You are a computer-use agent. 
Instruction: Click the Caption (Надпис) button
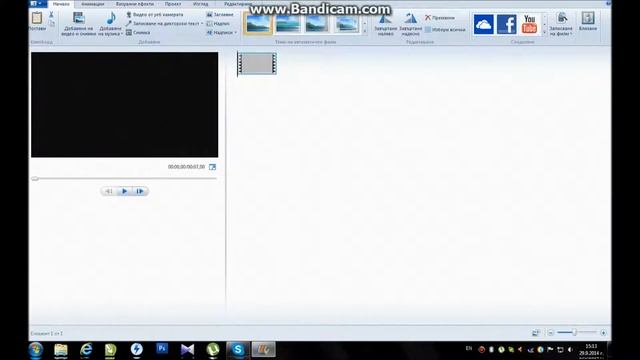(218, 24)
